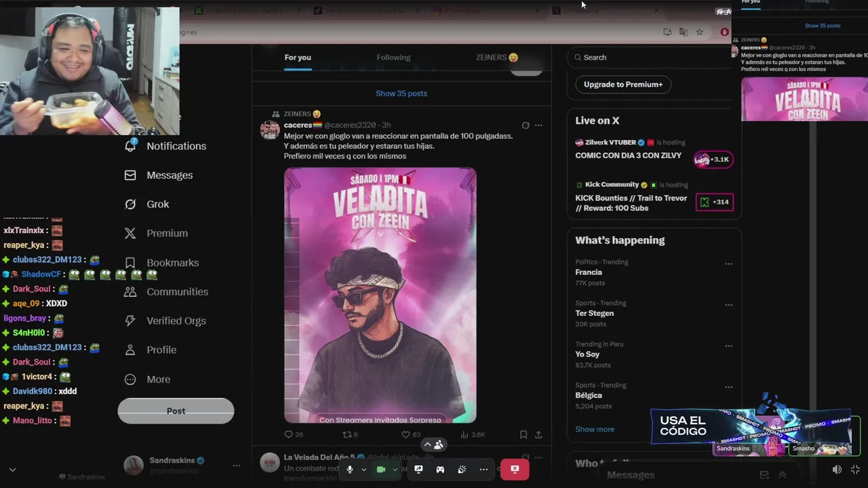Screen dimensions: 868x488
Task: Toggle the green camera button
Action: [x=380, y=469]
